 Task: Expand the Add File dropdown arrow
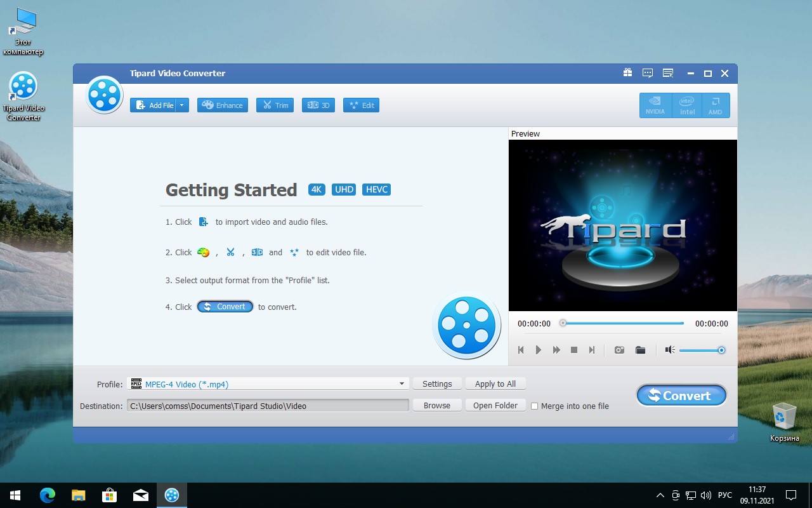[x=183, y=105]
